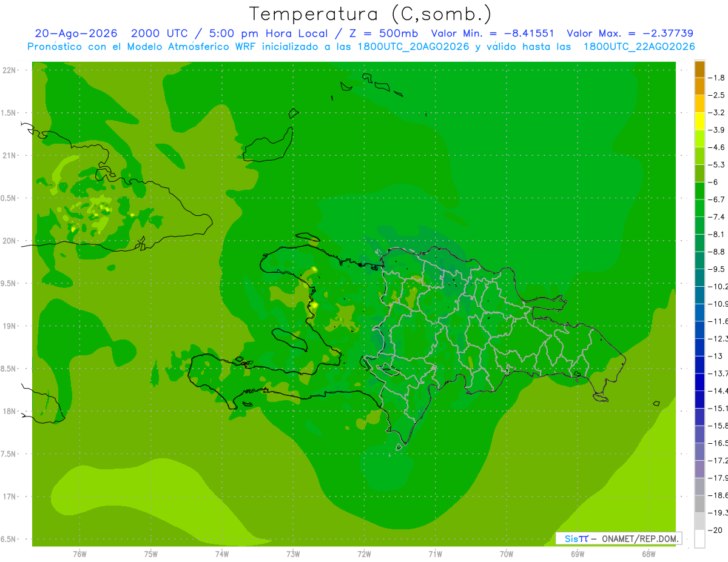Pick the dark blue swatch between -13 and -13.7
Screen dimensions: 728x562
tap(699, 364)
